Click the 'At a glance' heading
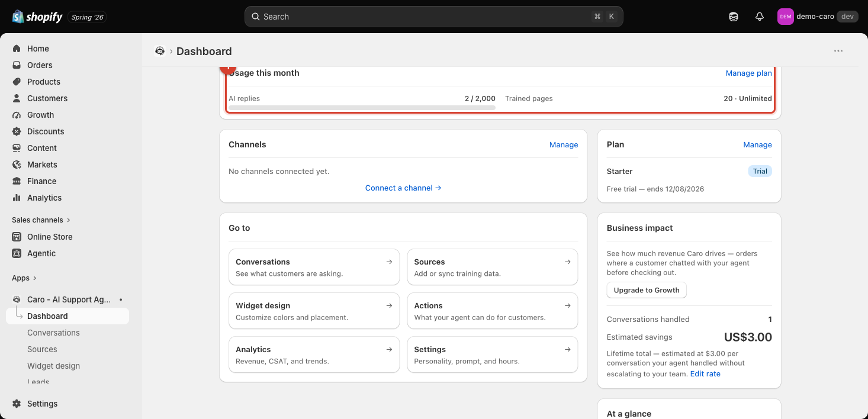868x419 pixels. point(629,414)
